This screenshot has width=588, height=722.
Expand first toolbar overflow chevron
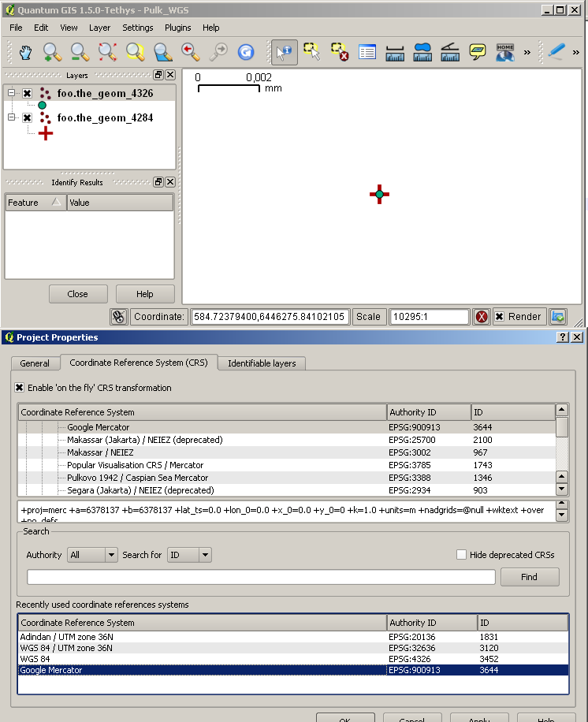point(527,53)
